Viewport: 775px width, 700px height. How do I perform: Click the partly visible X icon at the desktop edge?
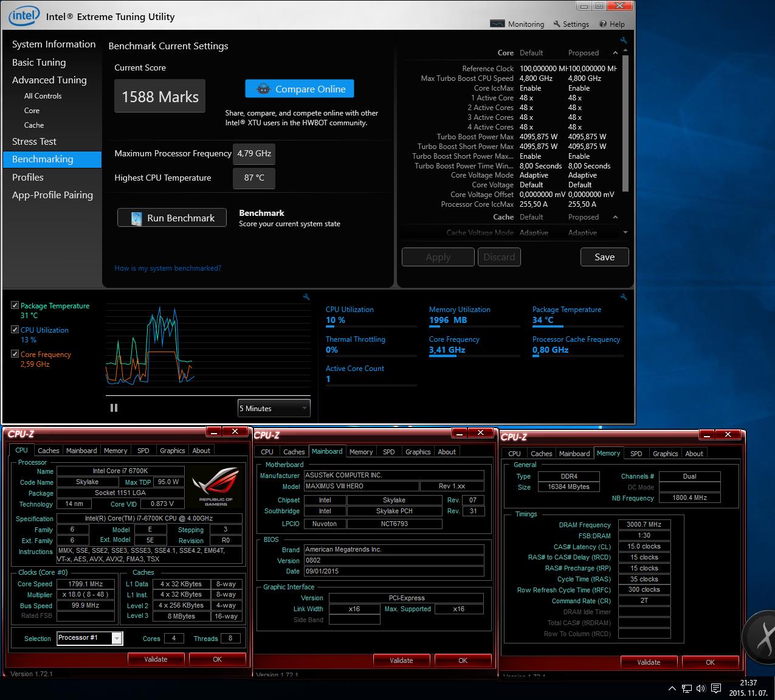pos(760,639)
